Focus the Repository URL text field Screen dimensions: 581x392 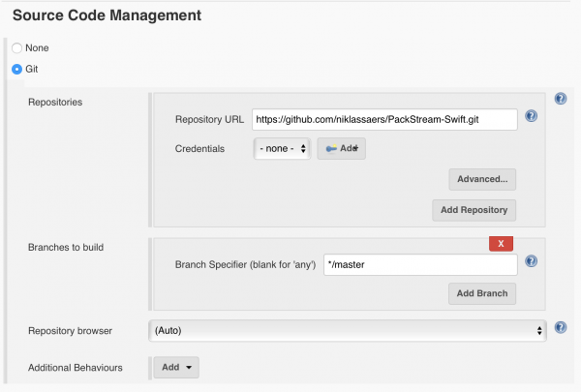click(x=383, y=119)
